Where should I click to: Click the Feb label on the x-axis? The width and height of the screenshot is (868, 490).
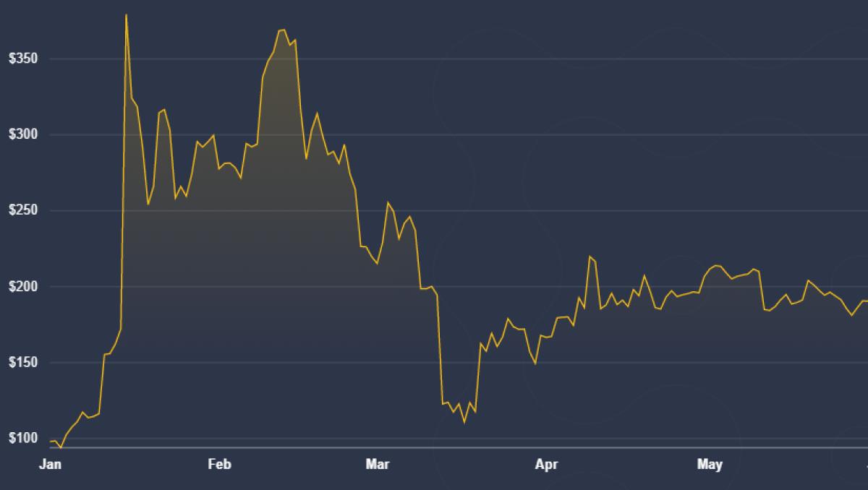pyautogui.click(x=221, y=465)
